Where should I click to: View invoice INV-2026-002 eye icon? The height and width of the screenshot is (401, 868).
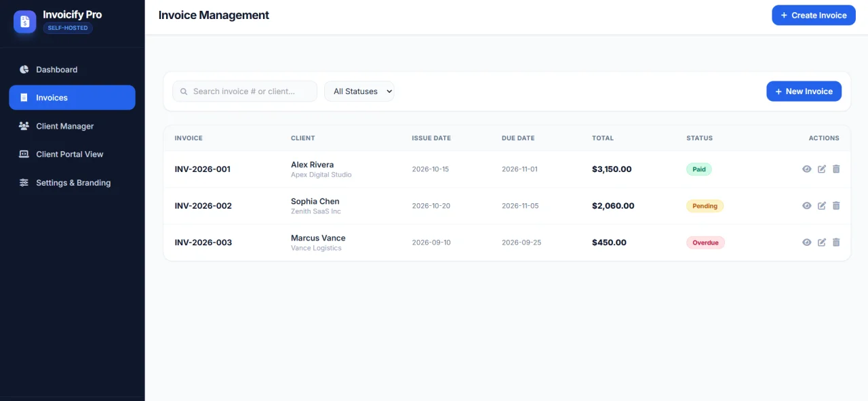pos(807,206)
